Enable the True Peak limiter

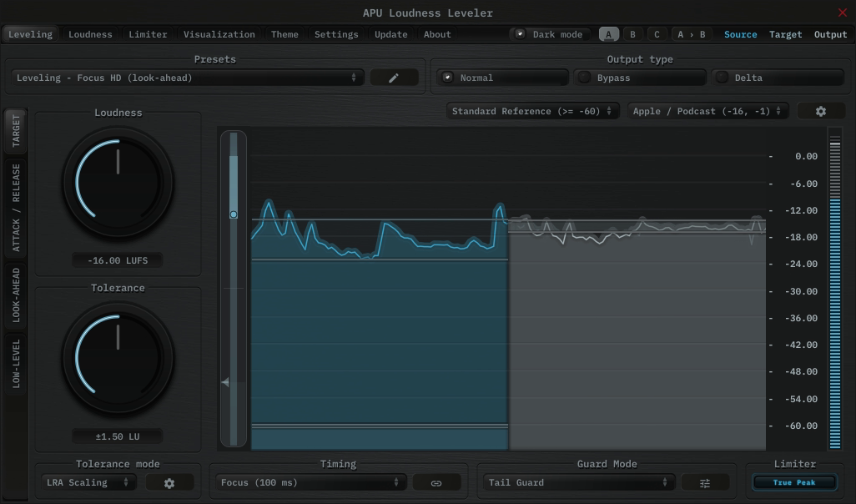[x=793, y=482]
